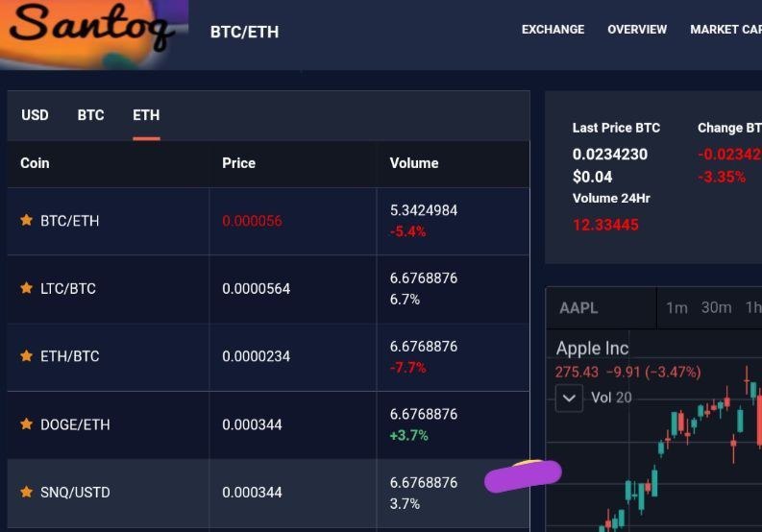Toggle favorite star for DOGE/ETH
The width and height of the screenshot is (762, 532).
(27, 424)
